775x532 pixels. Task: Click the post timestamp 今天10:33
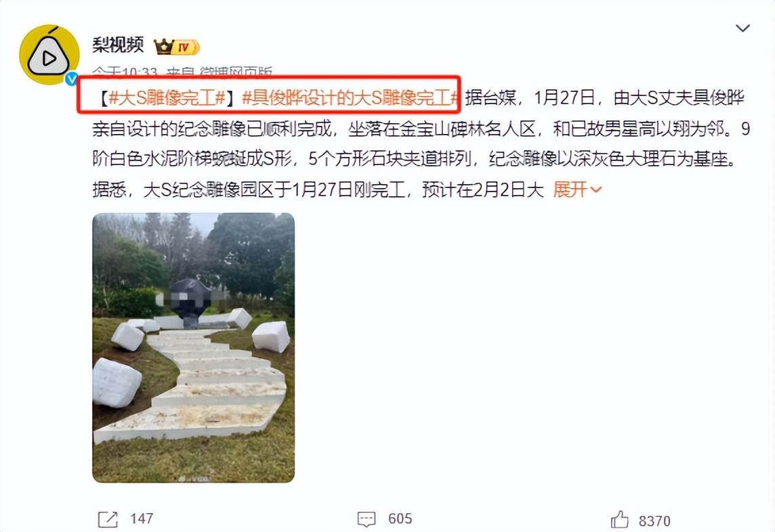[125, 73]
